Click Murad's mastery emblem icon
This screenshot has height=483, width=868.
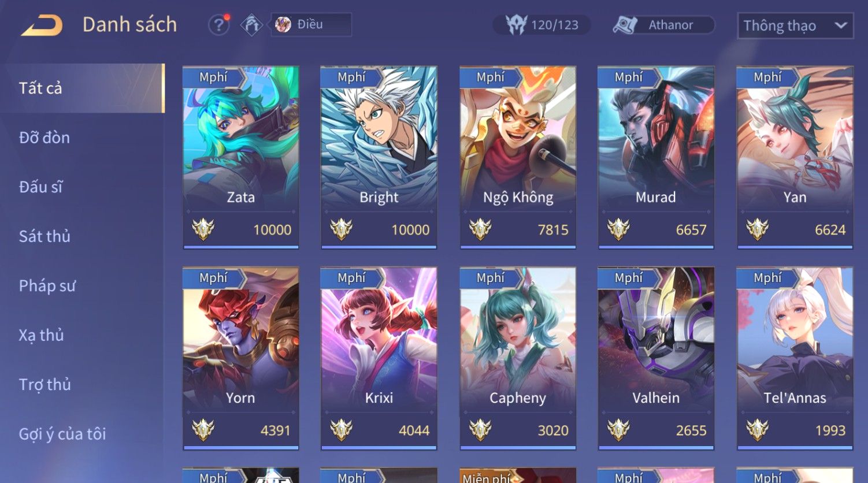[x=618, y=229]
